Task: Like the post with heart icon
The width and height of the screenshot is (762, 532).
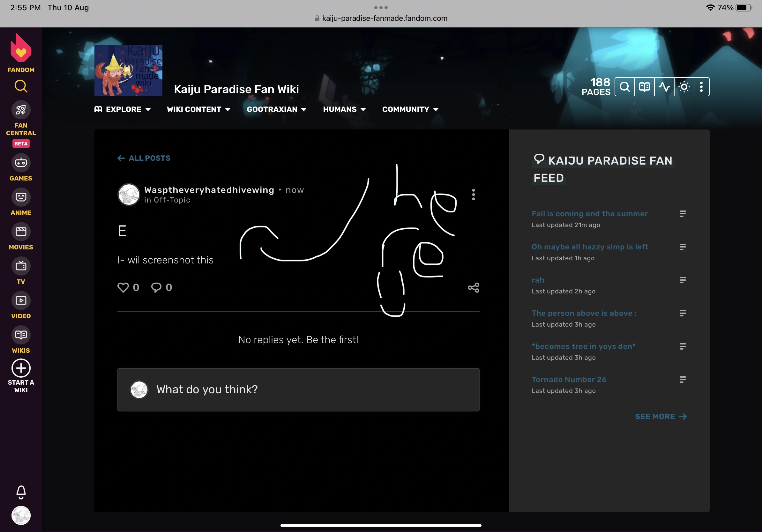Action: (x=123, y=287)
